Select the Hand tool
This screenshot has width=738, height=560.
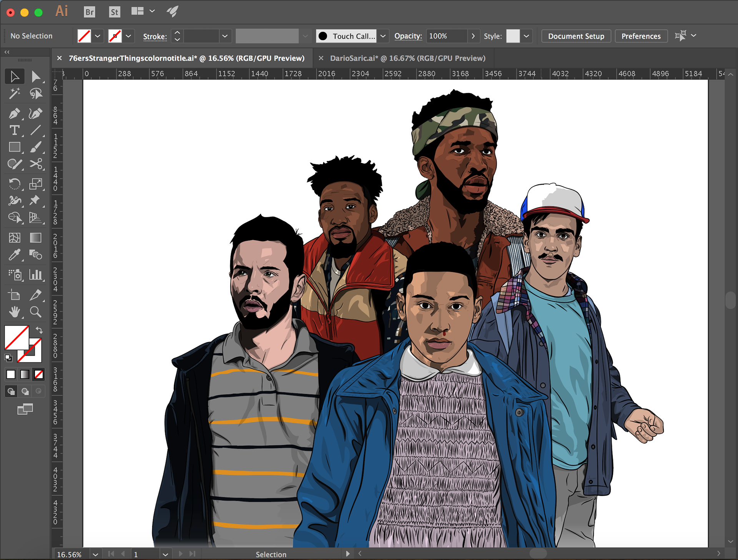[15, 311]
